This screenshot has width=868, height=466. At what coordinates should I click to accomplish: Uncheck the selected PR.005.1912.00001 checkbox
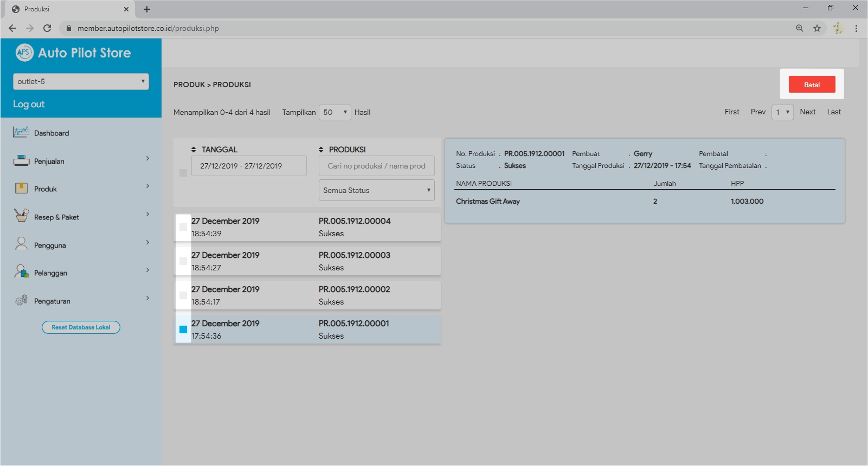pos(183,329)
